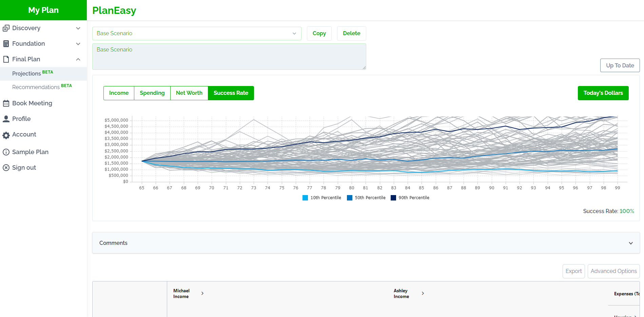Click the Account menu label
The image size is (644, 317).
pos(24,134)
